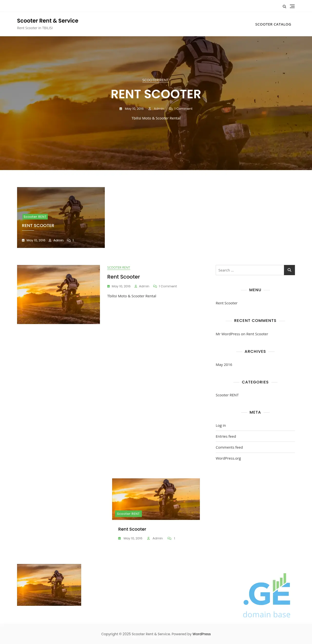Click the .GE domain base logo
This screenshot has height=644, width=312.
pyautogui.click(x=267, y=596)
